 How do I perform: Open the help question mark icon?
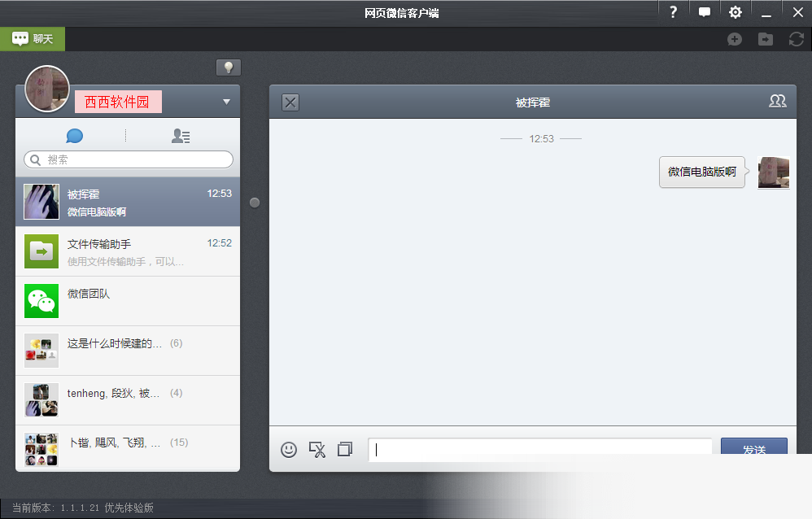coord(673,12)
